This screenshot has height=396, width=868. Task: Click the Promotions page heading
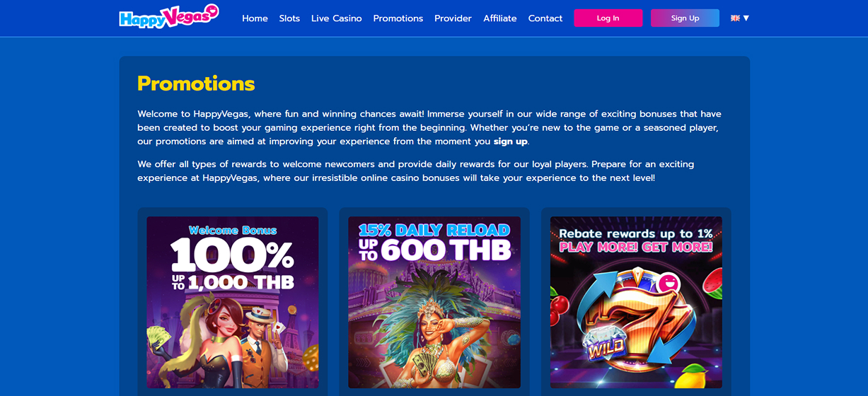click(196, 83)
